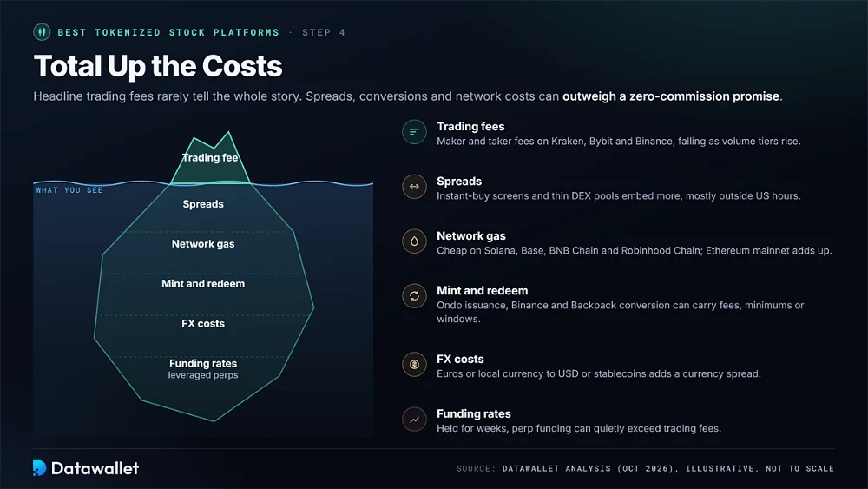Viewport: 868px width, 489px height.
Task: Click 'BEST TOKENIZED STOCK PLATFORMS' header text
Action: [x=169, y=32]
